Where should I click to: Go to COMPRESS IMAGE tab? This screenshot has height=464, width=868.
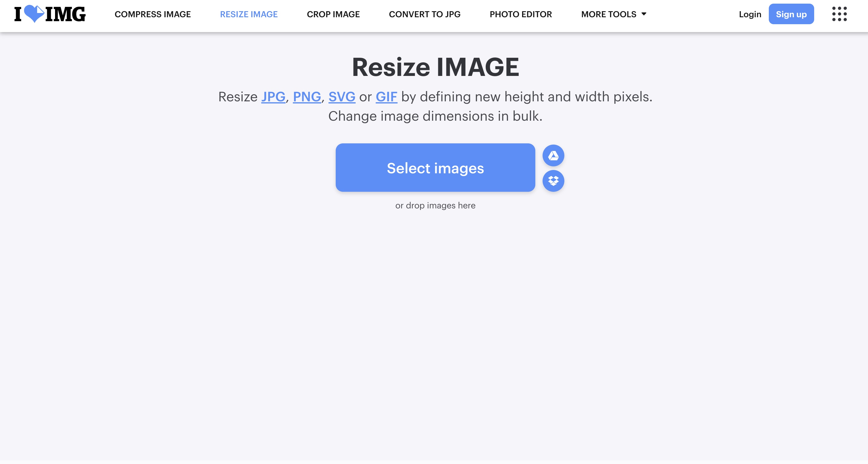[153, 14]
